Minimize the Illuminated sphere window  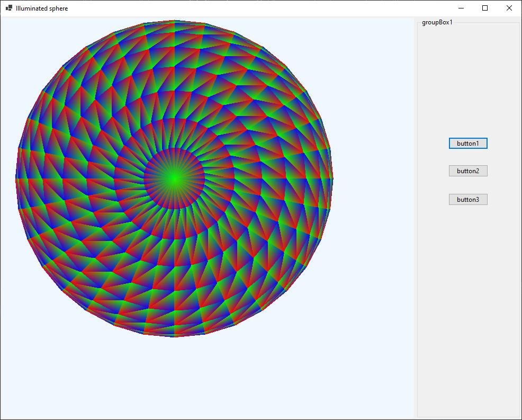[x=461, y=8]
